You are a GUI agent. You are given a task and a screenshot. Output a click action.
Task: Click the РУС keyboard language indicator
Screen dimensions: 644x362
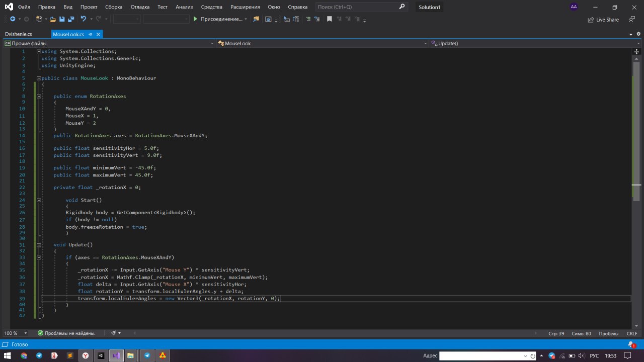[x=594, y=355]
